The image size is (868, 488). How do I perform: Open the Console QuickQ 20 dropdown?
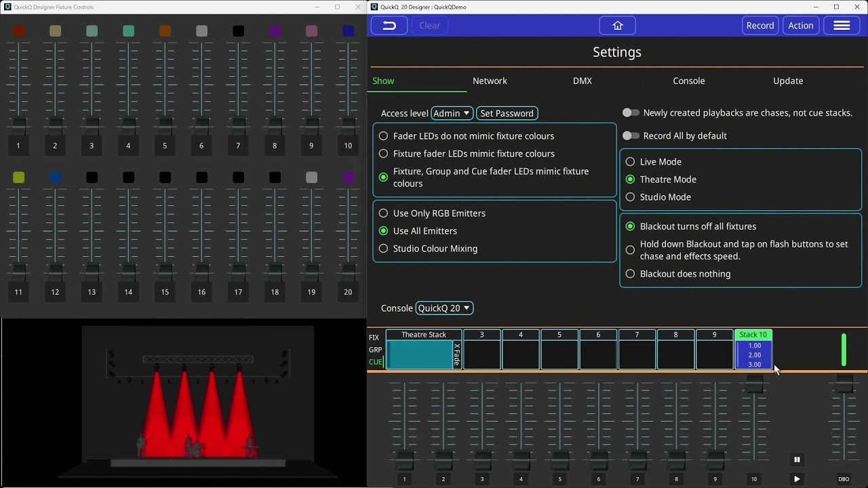pyautogui.click(x=444, y=308)
